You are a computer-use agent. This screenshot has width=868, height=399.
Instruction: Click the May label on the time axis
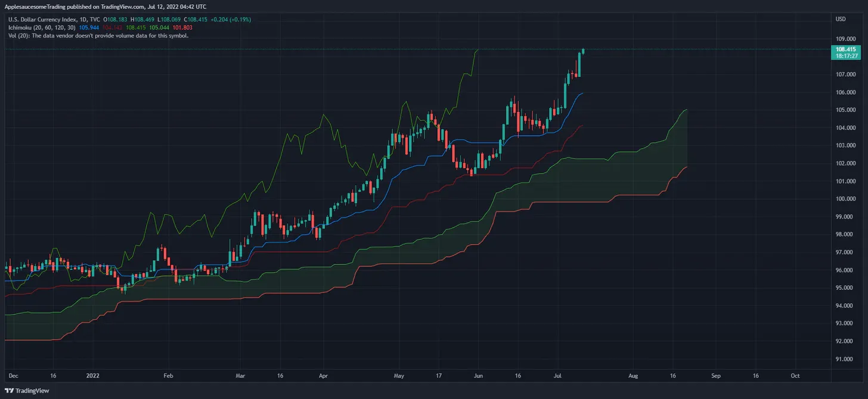point(399,376)
